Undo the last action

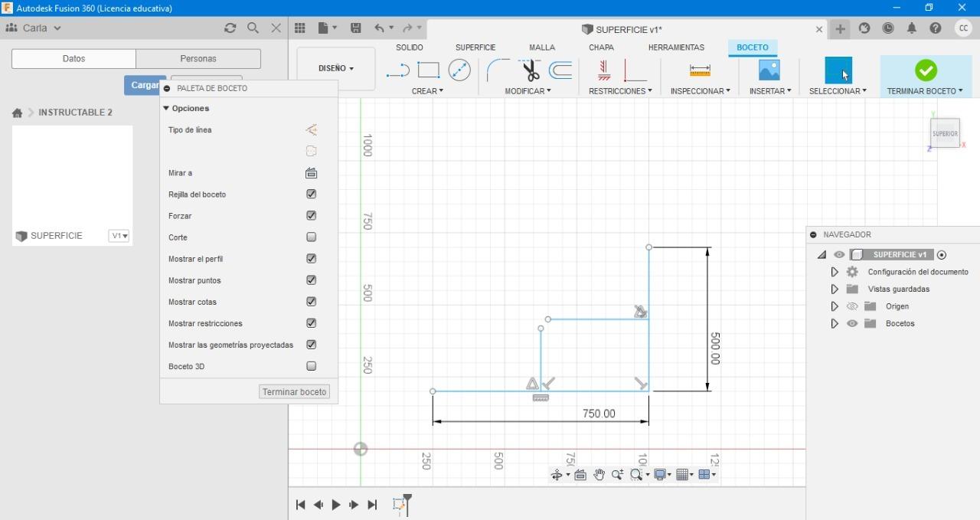coord(380,28)
